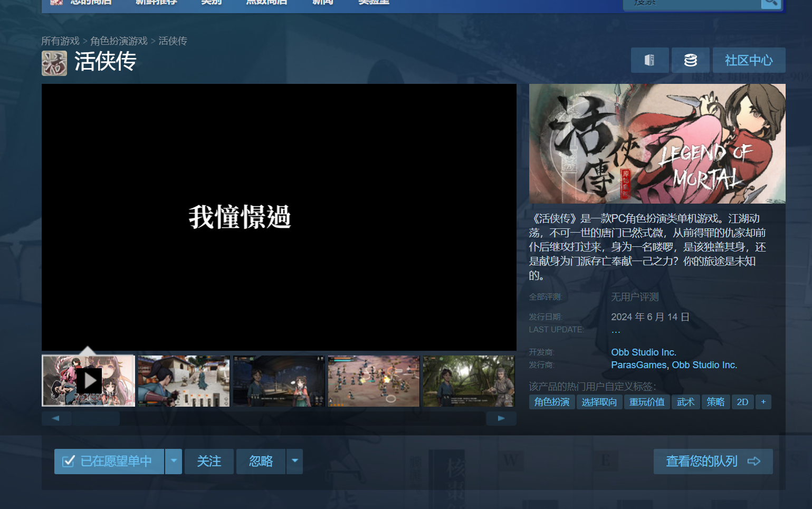Open the dropdown arrow beside 忽略
Viewport: 812px width, 509px height.
295,462
